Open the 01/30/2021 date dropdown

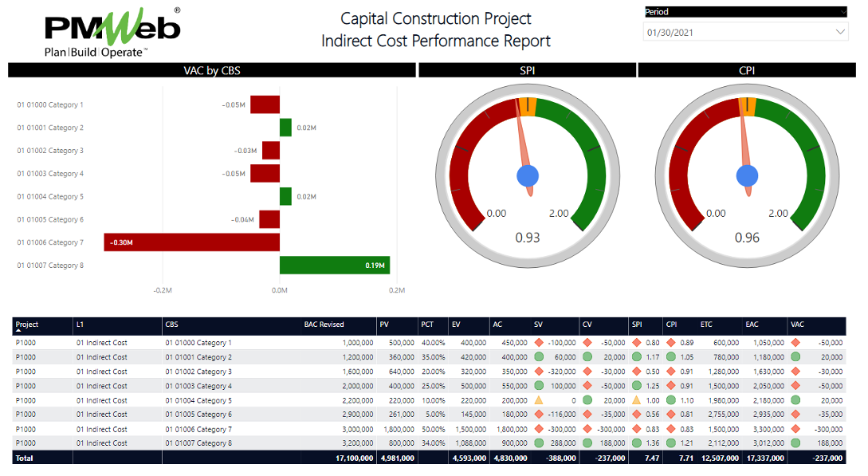[840, 32]
